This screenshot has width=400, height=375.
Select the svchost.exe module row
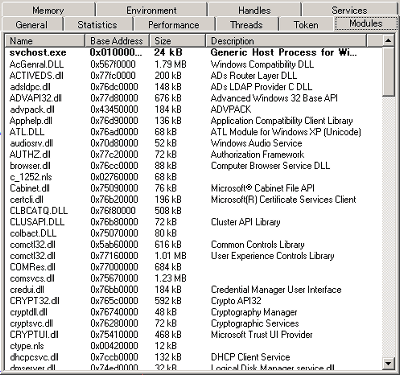point(193,53)
